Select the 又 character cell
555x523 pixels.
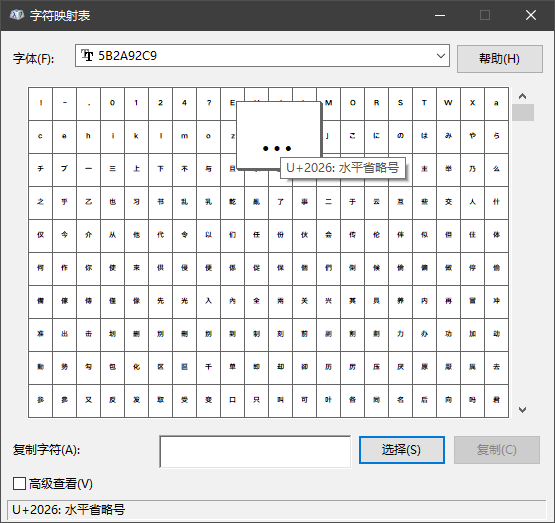pos(88,401)
